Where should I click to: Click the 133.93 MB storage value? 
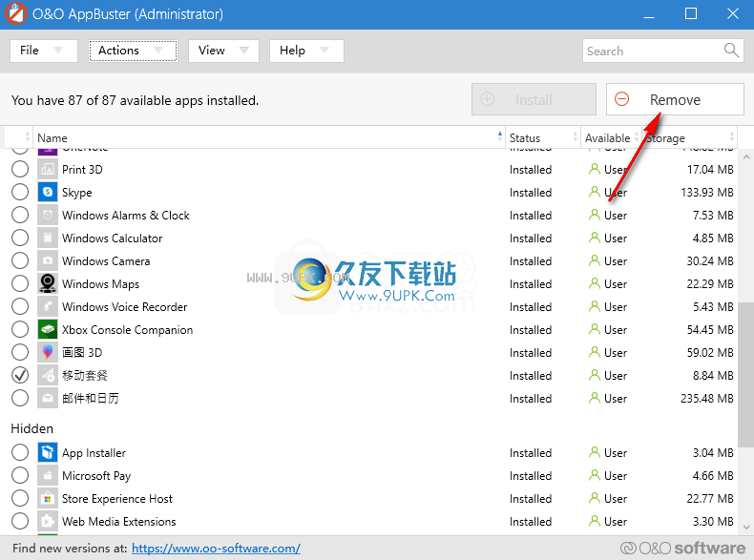click(707, 193)
